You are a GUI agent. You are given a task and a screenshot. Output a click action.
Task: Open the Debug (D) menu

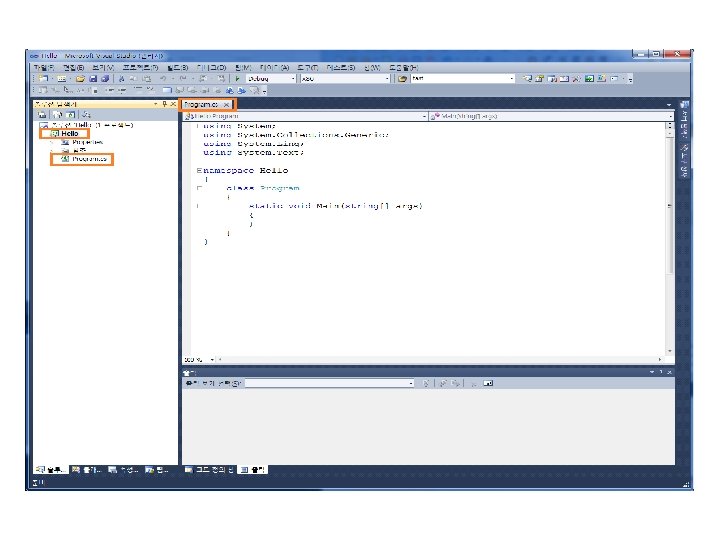pyautogui.click(x=211, y=68)
